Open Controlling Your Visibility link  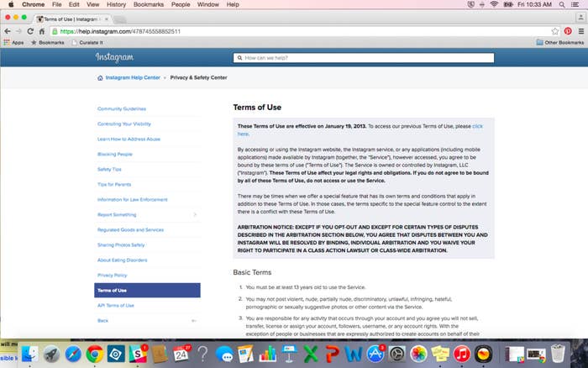point(124,124)
